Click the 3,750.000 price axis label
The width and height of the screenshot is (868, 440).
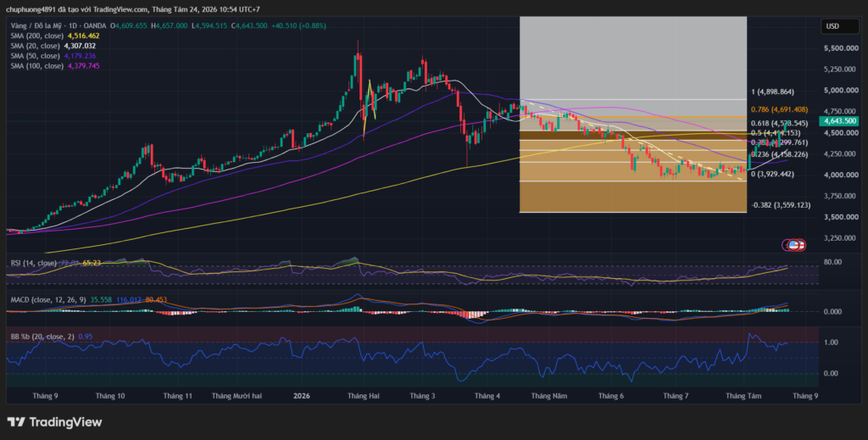tap(841, 196)
